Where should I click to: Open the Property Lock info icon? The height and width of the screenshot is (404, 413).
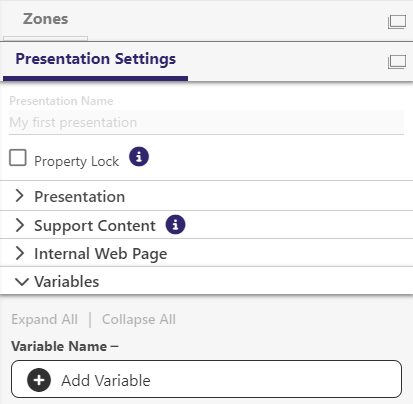[139, 156]
